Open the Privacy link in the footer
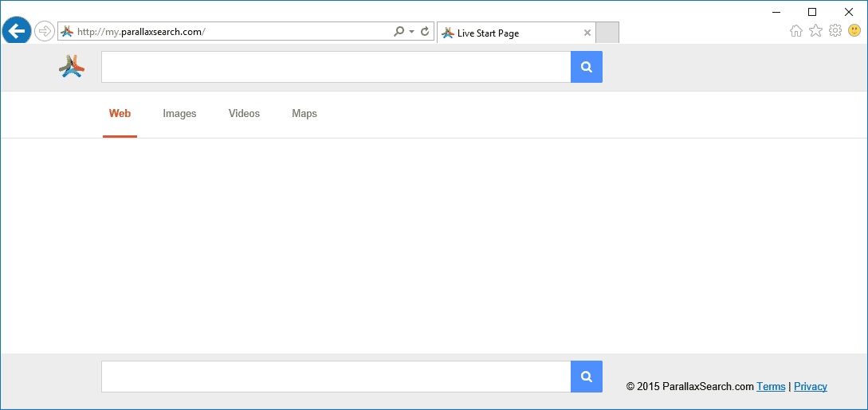The height and width of the screenshot is (410, 868). 811,387
